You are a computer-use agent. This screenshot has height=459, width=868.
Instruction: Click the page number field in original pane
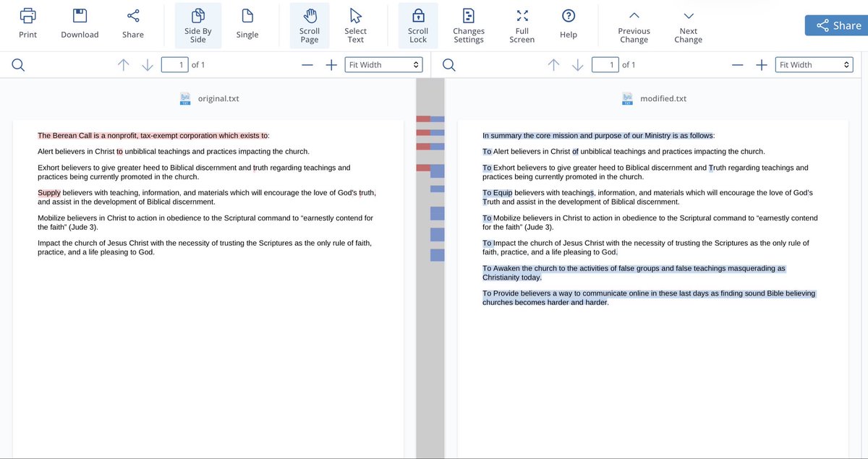tap(174, 65)
